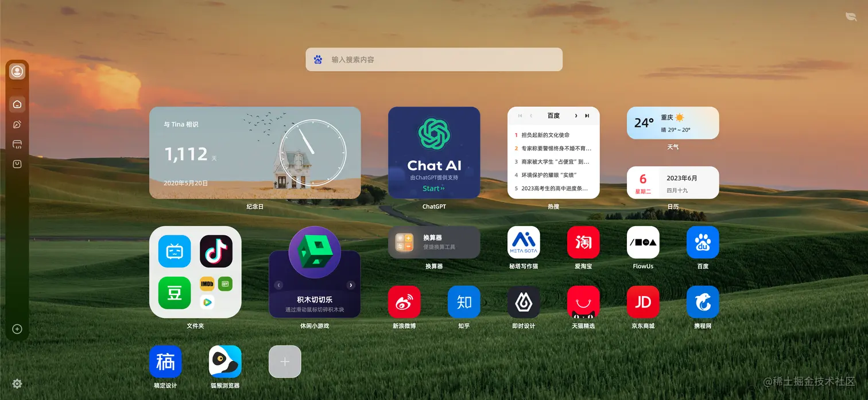
Task: Go to next hot-search source
Action: 576,116
